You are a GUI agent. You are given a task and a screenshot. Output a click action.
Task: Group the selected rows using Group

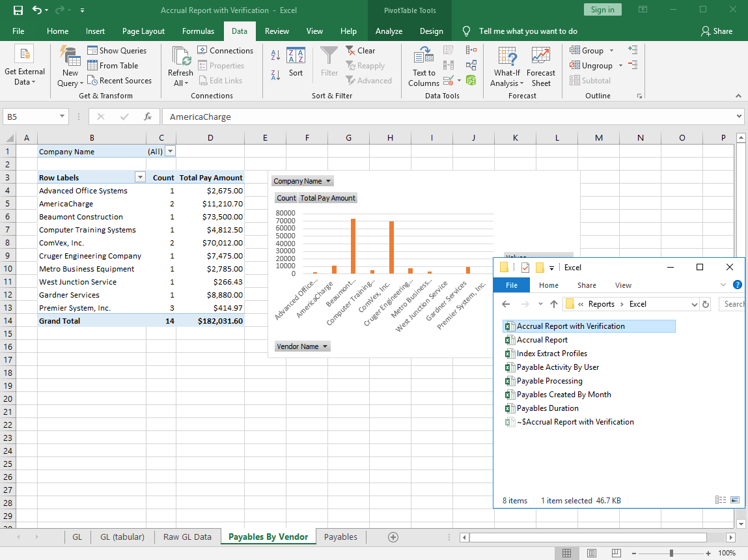point(589,50)
